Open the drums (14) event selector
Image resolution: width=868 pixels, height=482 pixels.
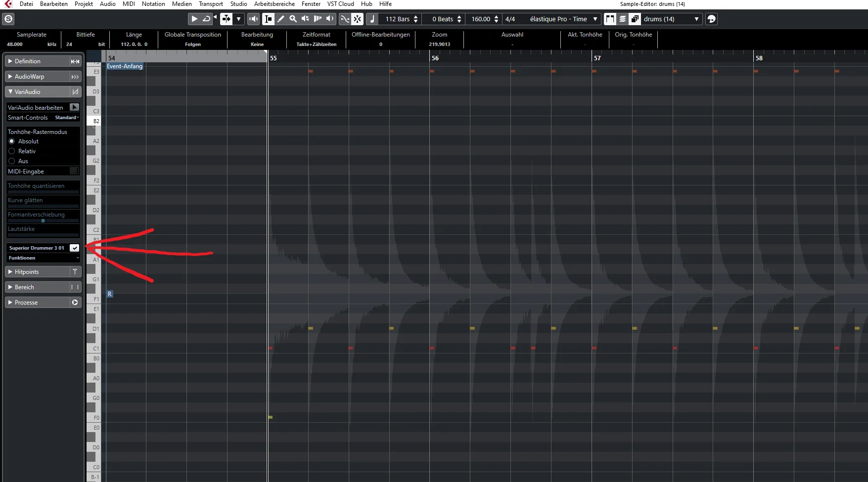[x=672, y=19]
